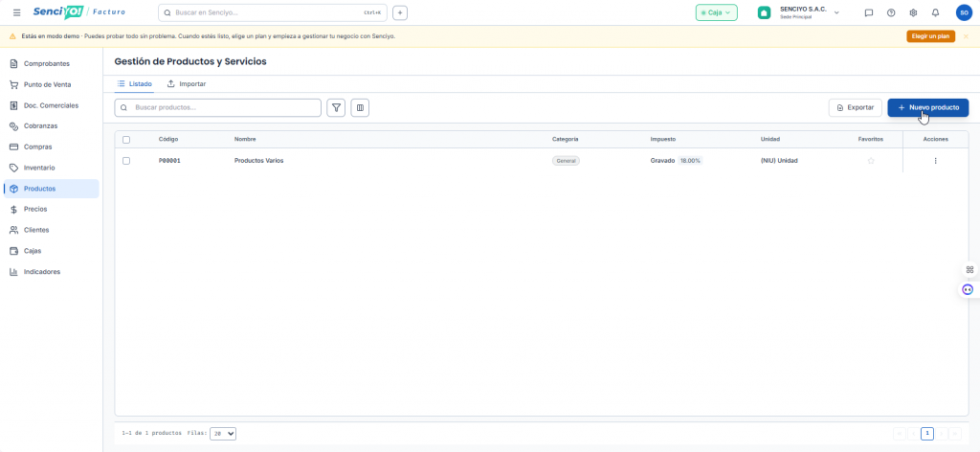Open Punto de Venta in sidebar

[x=52, y=84]
